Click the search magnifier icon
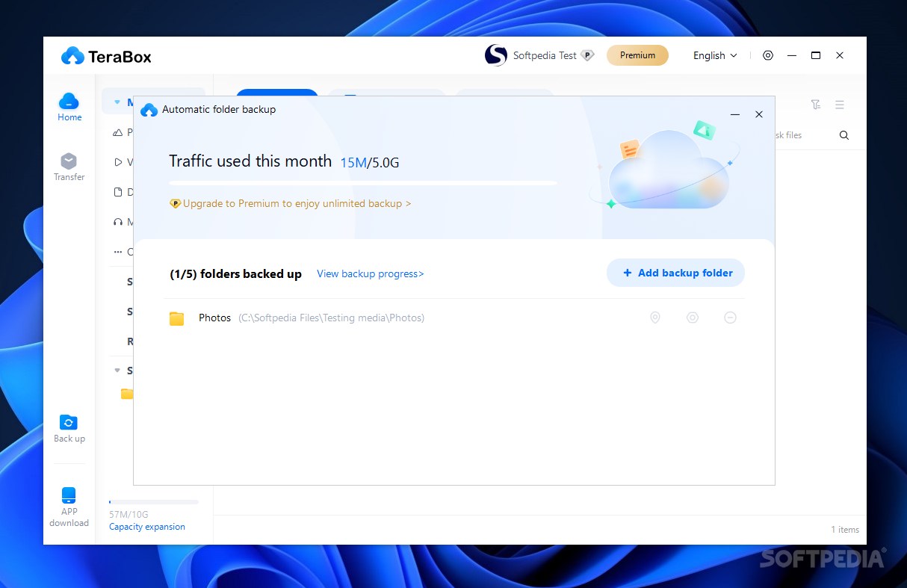The width and height of the screenshot is (907, 588). tap(844, 135)
